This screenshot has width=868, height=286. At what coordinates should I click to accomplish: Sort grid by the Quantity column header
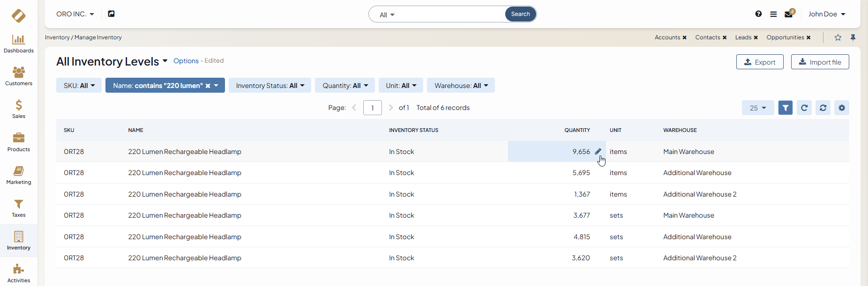(577, 130)
